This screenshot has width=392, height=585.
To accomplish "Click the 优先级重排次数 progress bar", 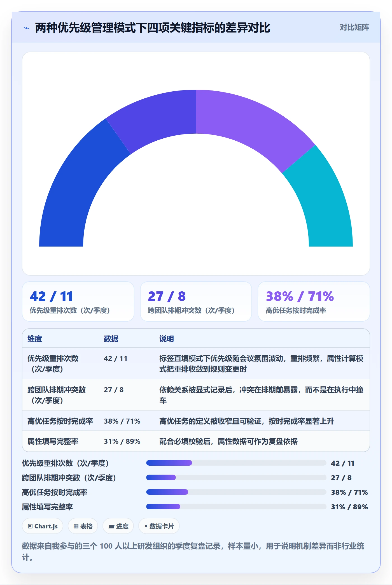I will point(236,463).
